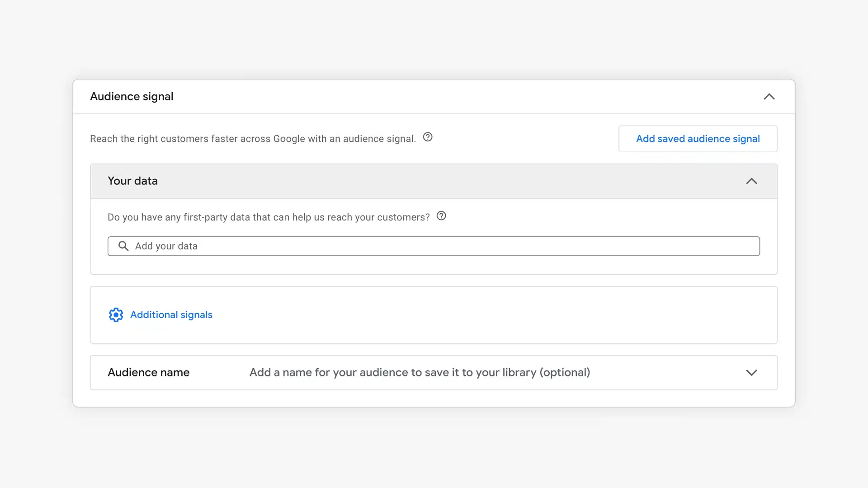This screenshot has height=488, width=868.
Task: Click the Additional signals gear icon
Action: [116, 315]
